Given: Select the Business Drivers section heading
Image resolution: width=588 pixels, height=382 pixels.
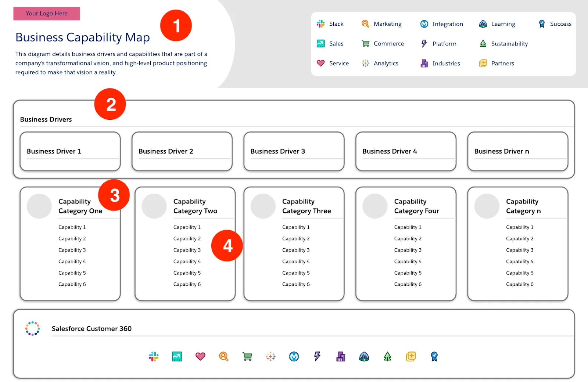Looking at the screenshot, I should (x=46, y=119).
